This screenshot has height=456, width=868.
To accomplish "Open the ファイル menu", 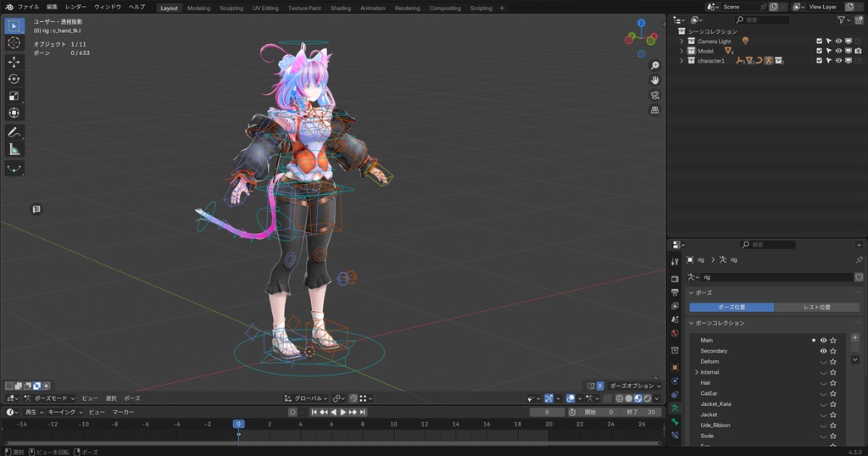I will [x=28, y=7].
